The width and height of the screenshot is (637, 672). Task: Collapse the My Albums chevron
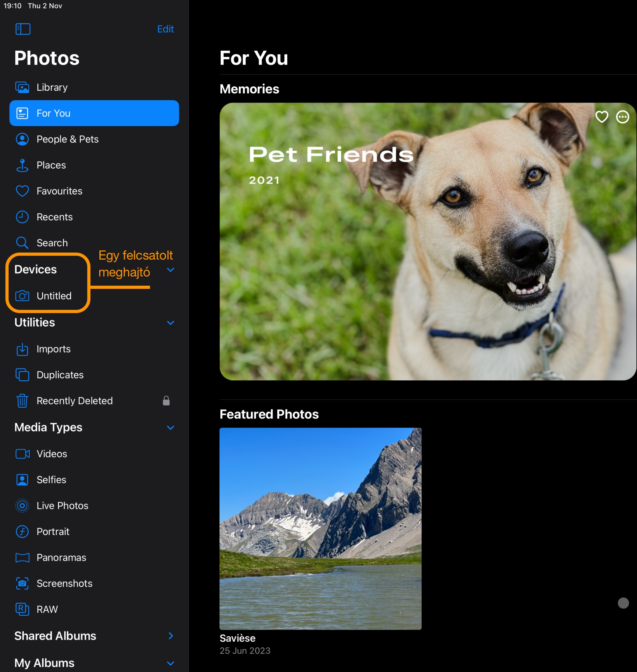pos(171,663)
